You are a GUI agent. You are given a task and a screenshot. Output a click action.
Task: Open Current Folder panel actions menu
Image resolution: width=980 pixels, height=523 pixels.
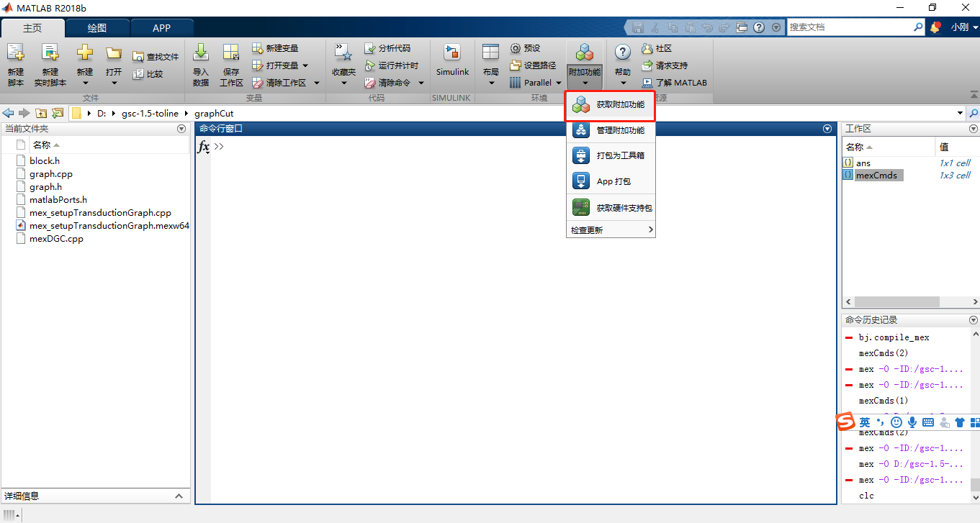[x=181, y=129]
